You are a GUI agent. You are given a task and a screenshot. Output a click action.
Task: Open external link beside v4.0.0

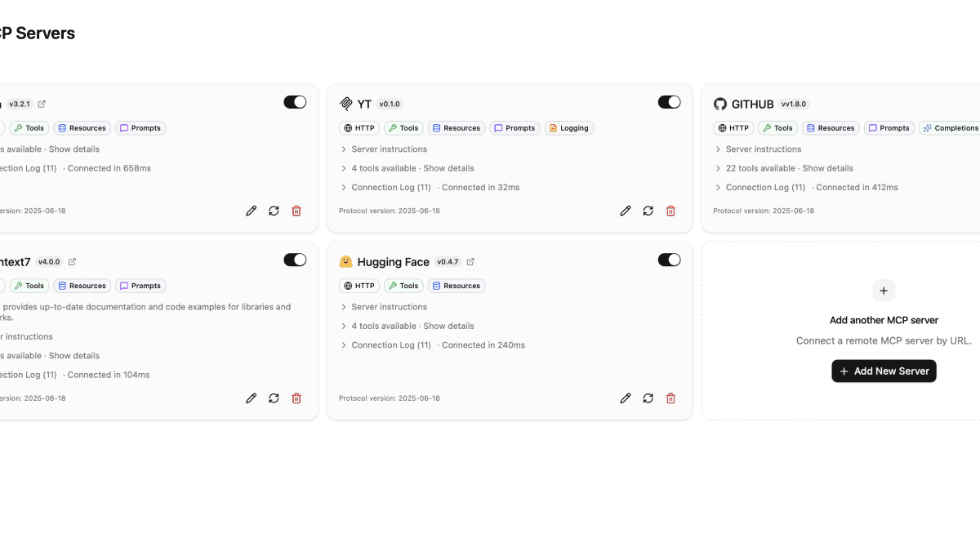(72, 262)
